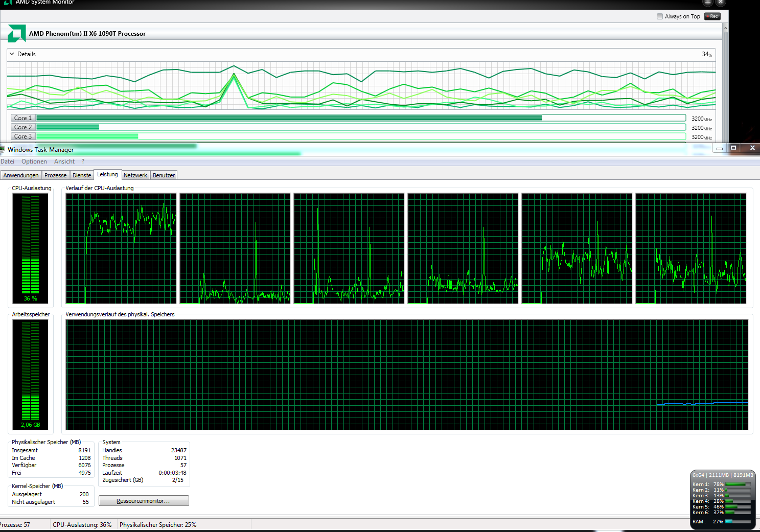Screen dimensions: 760x532
Task: Minimize the Windows Task-Manager window
Action: (x=719, y=148)
